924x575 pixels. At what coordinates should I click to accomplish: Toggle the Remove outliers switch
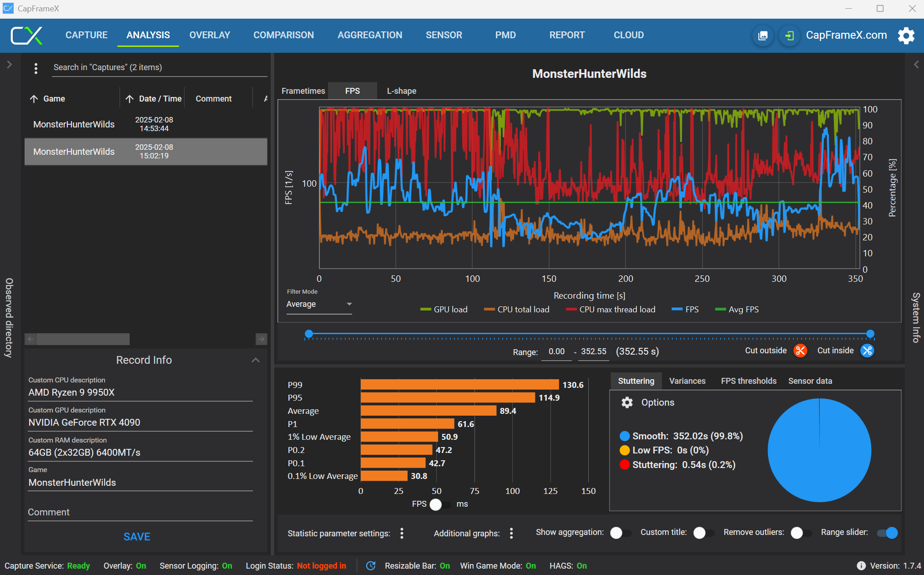coord(801,533)
